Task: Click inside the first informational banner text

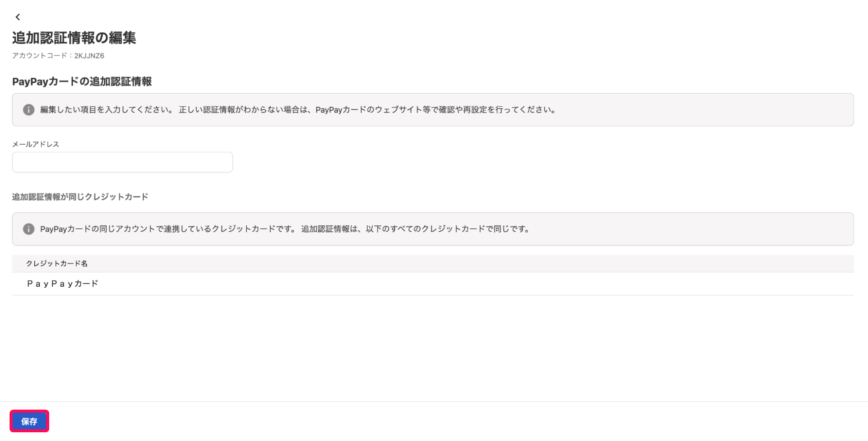Action: tap(297, 110)
